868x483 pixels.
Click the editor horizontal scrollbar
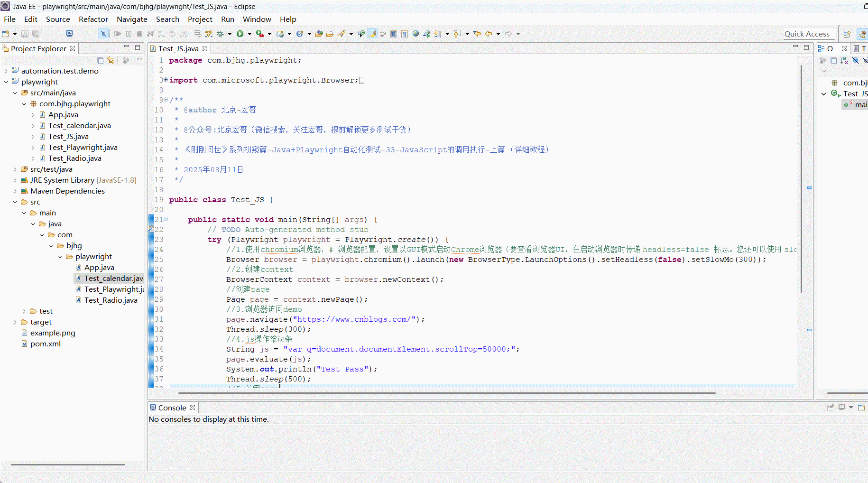[x=446, y=393]
